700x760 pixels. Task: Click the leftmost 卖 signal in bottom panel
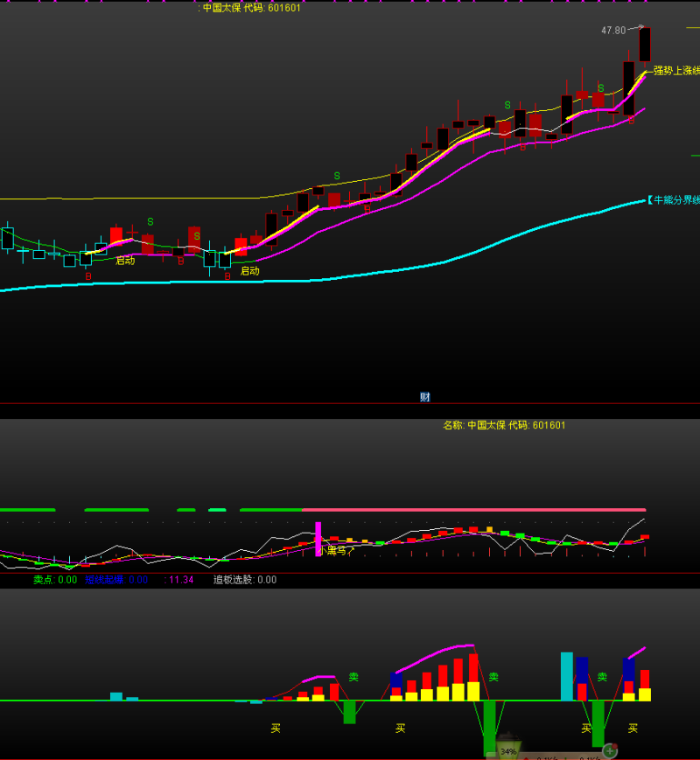[x=353, y=677]
